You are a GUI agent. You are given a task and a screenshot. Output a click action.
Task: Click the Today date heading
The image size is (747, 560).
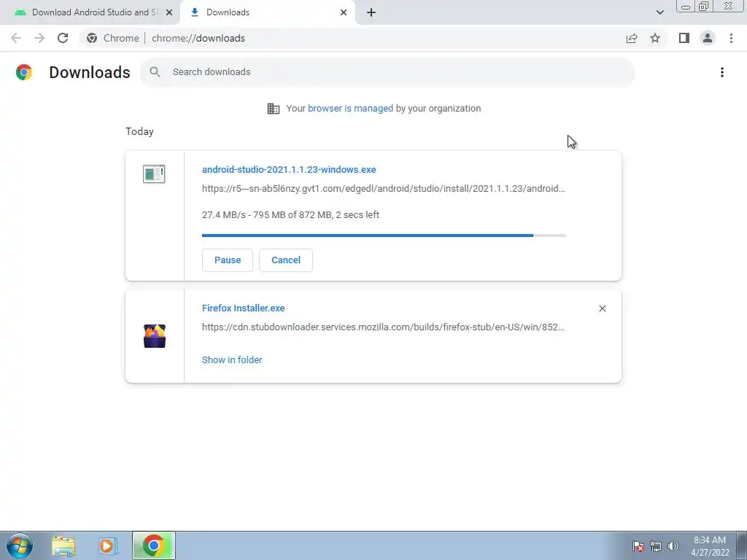point(139,131)
